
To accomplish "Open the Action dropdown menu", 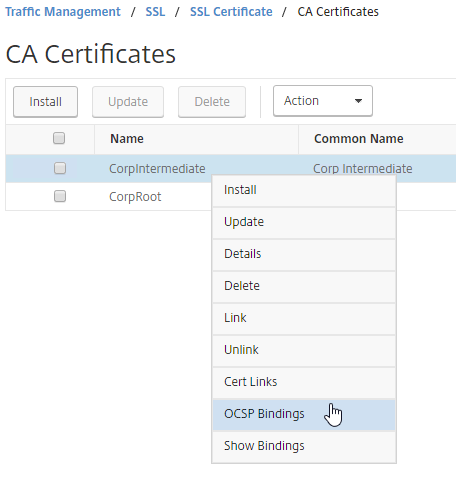I will 323,101.
